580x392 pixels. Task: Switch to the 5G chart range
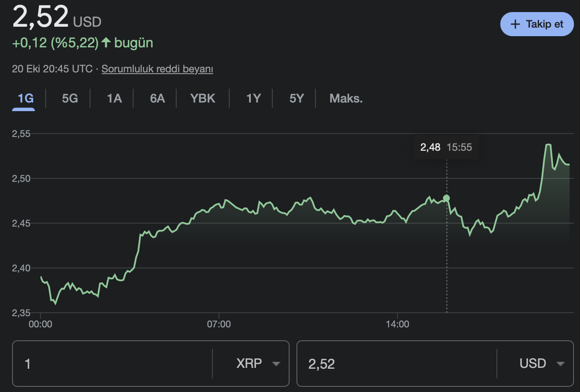70,99
